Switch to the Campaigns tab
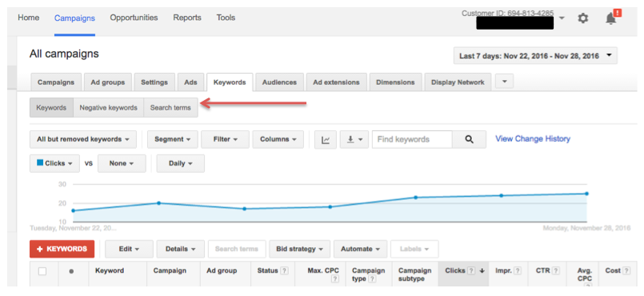The height and width of the screenshot is (296, 644). click(56, 82)
